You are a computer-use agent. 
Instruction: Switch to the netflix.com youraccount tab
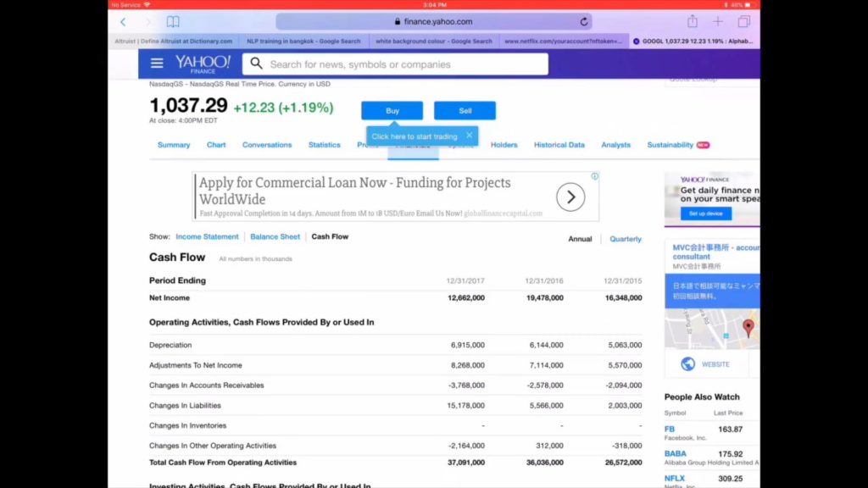coord(564,41)
